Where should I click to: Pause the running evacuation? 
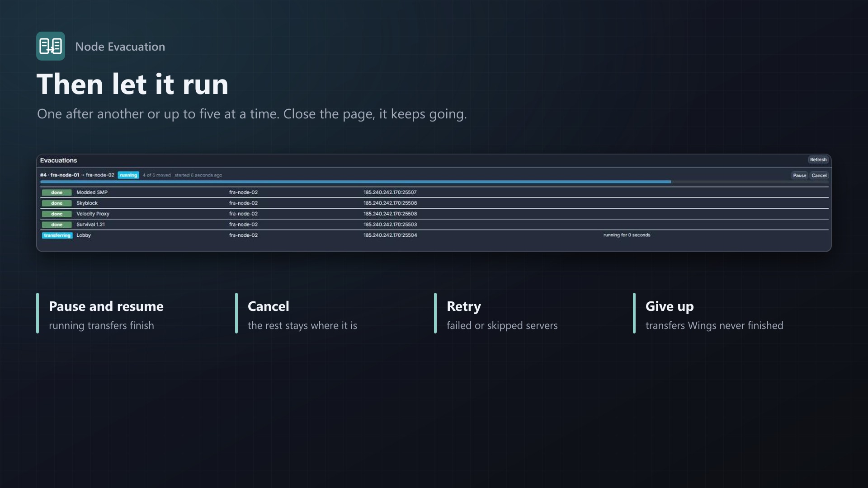click(799, 175)
